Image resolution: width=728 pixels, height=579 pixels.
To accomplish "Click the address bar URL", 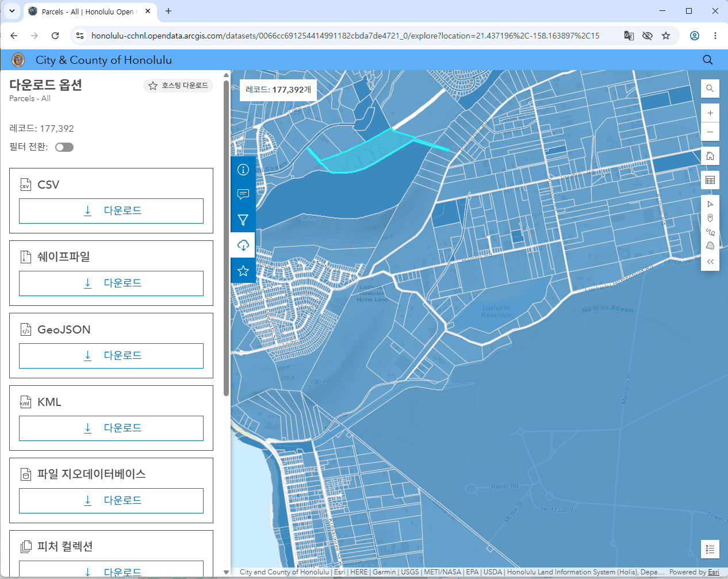I will pos(345,36).
